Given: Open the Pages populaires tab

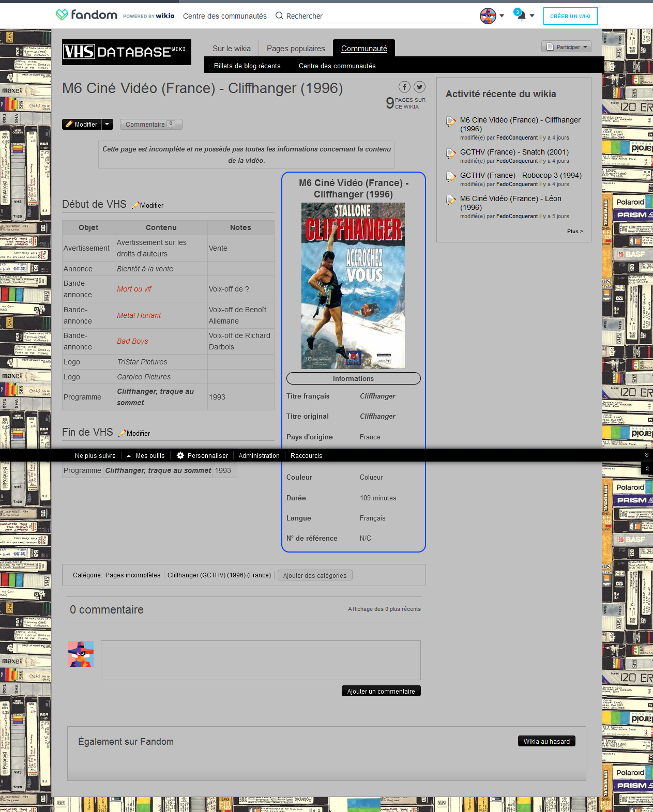Looking at the screenshot, I should [296, 49].
